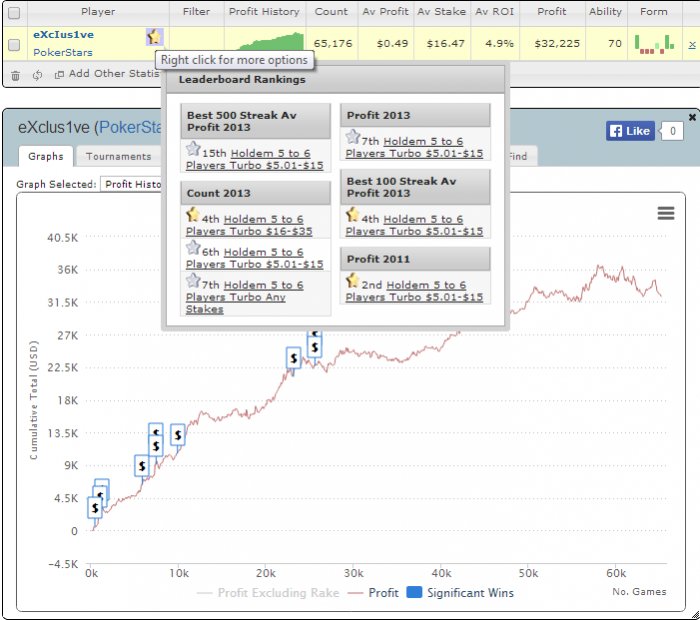Click the Filter column header
The height and width of the screenshot is (620, 700).
196,12
